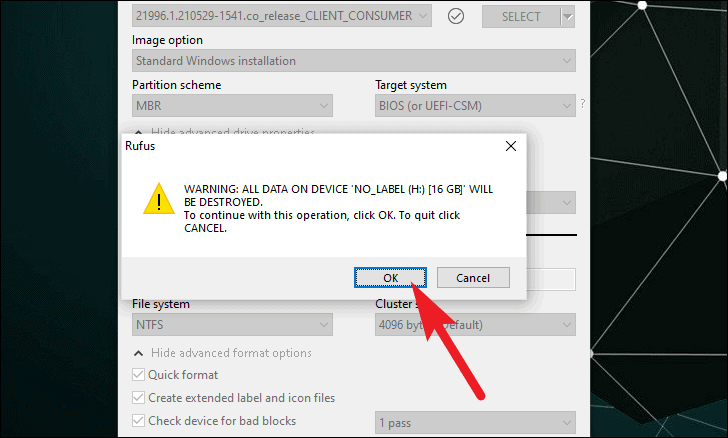Confirm the warning by clicking OK
This screenshot has height=438, width=728.
click(390, 278)
